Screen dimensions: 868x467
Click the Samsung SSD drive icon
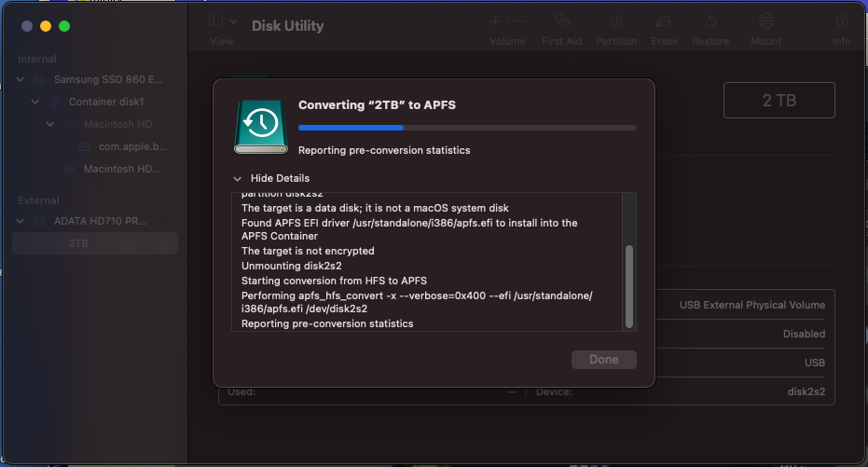(39, 79)
